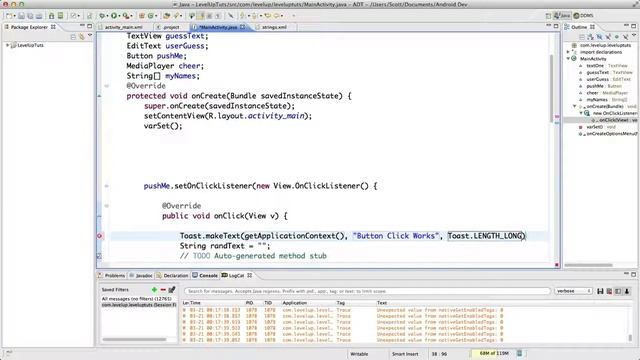
Task: Click Collapse All in Package Explorer
Action: [x=73, y=37]
